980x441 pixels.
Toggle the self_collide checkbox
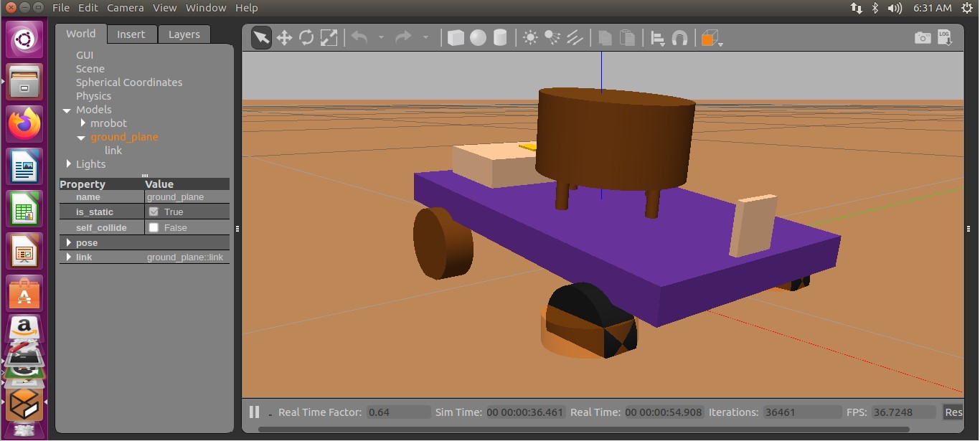click(154, 228)
